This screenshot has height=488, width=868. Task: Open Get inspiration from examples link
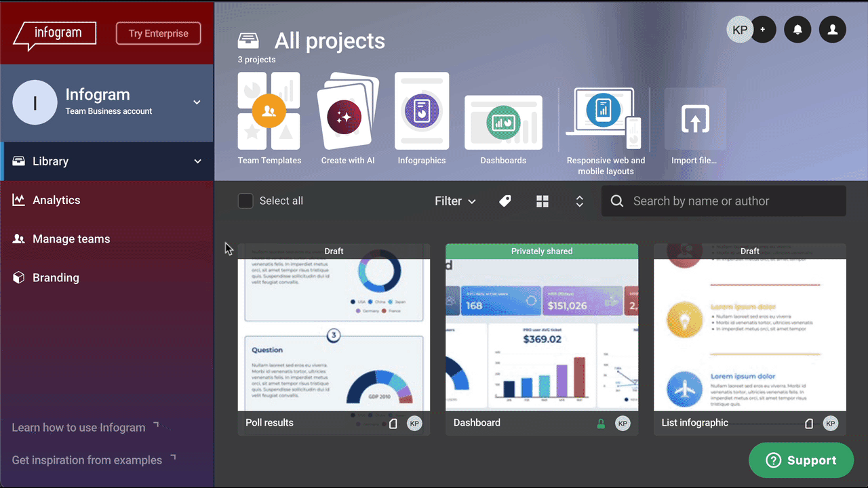[x=94, y=460]
